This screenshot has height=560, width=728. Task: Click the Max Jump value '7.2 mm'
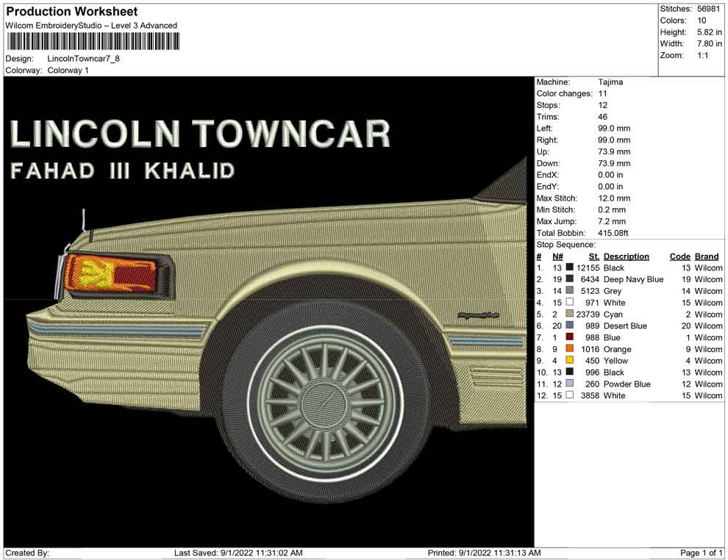pyautogui.click(x=613, y=221)
